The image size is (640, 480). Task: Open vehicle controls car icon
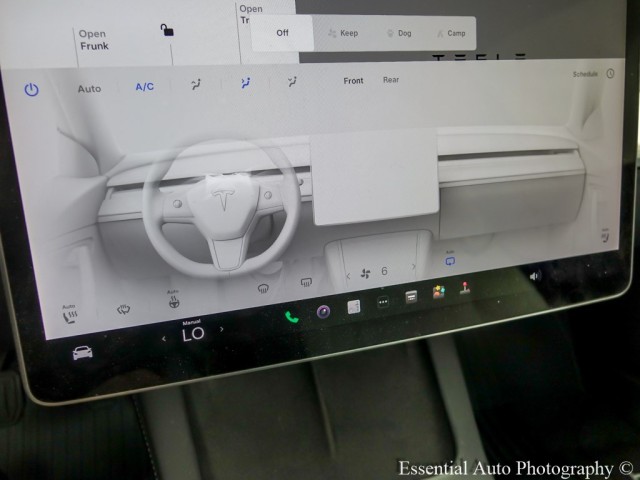pos(82,352)
